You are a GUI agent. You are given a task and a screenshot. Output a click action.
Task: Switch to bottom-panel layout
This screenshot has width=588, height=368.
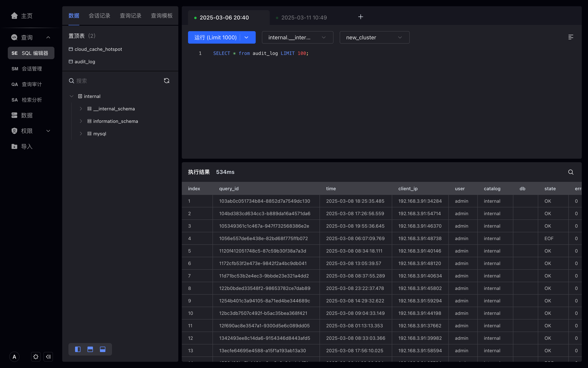tap(102, 349)
